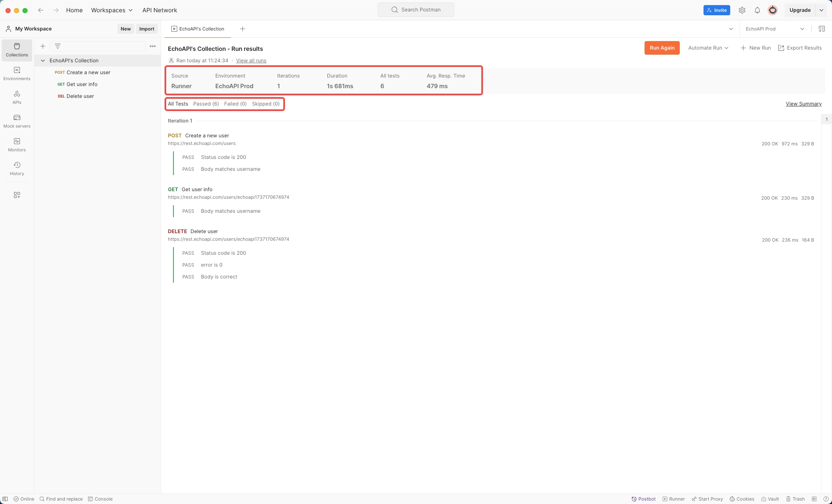The height and width of the screenshot is (504, 832).
Task: Click Online status indicator
Action: [24, 499]
